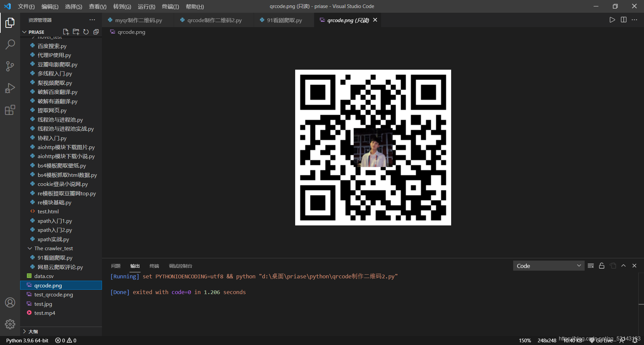Click Python 3.9.6 64-bit interpreter selector

point(27,340)
